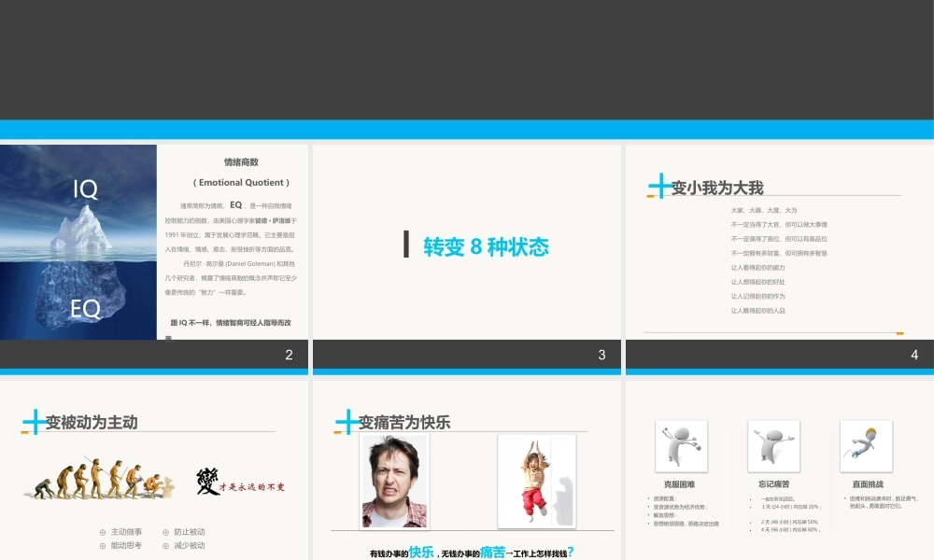Click the blue plus icon beside 变小我为大我
Image resolution: width=934 pixels, height=560 pixels.
click(x=659, y=187)
